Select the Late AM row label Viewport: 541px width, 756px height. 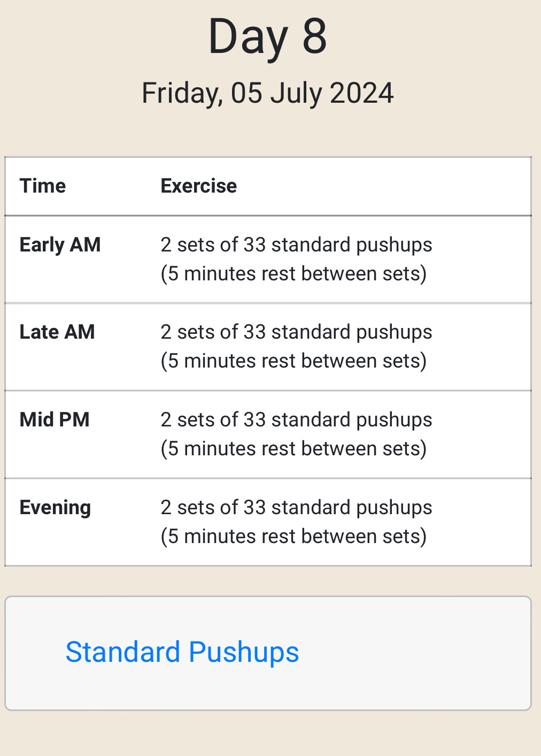click(57, 332)
